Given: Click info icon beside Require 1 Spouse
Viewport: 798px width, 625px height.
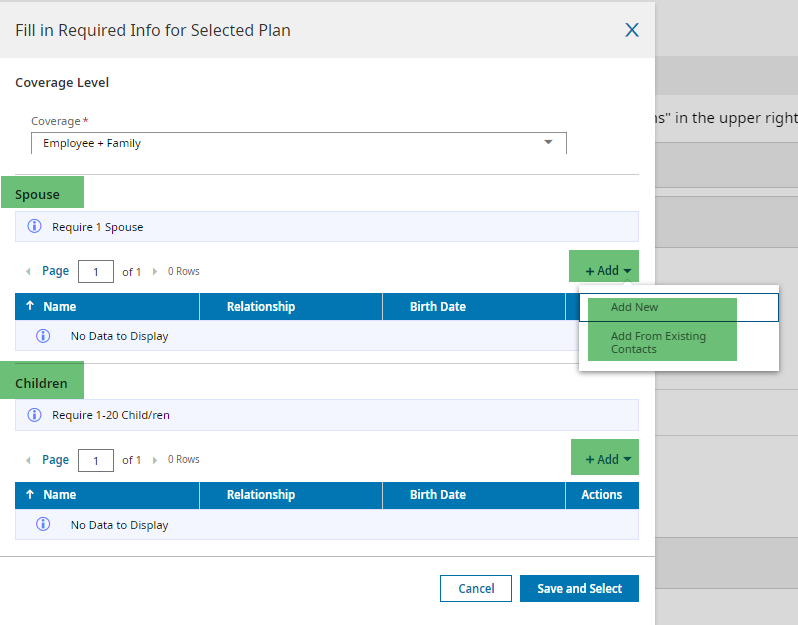Looking at the screenshot, I should pos(34,227).
